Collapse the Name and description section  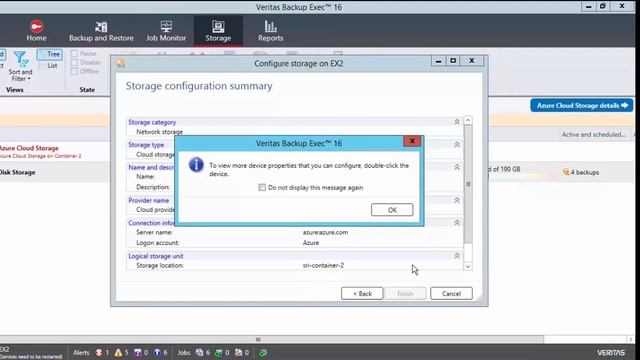[457, 167]
